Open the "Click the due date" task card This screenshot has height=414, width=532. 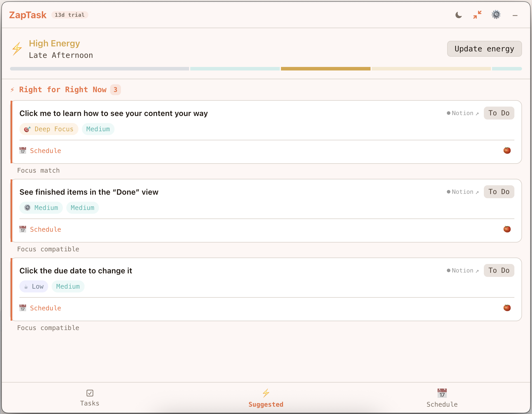click(76, 271)
